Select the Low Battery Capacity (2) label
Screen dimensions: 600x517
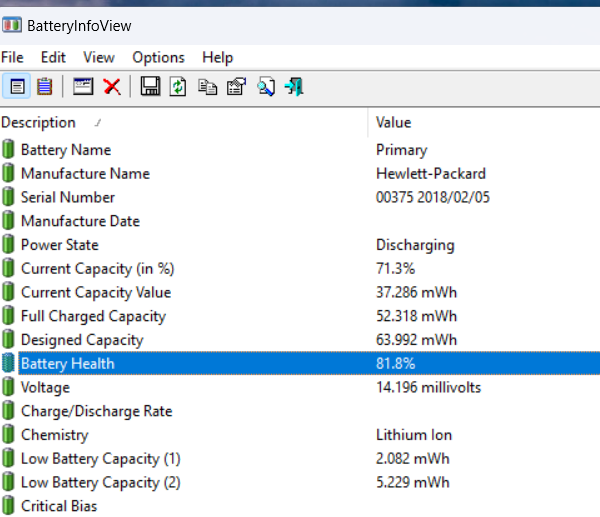click(101, 482)
